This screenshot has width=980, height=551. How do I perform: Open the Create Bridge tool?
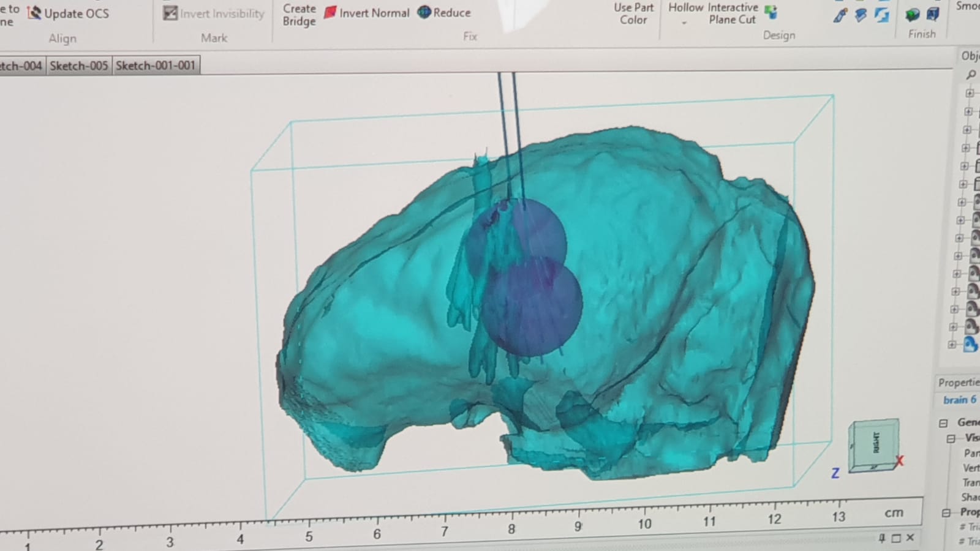click(x=298, y=13)
